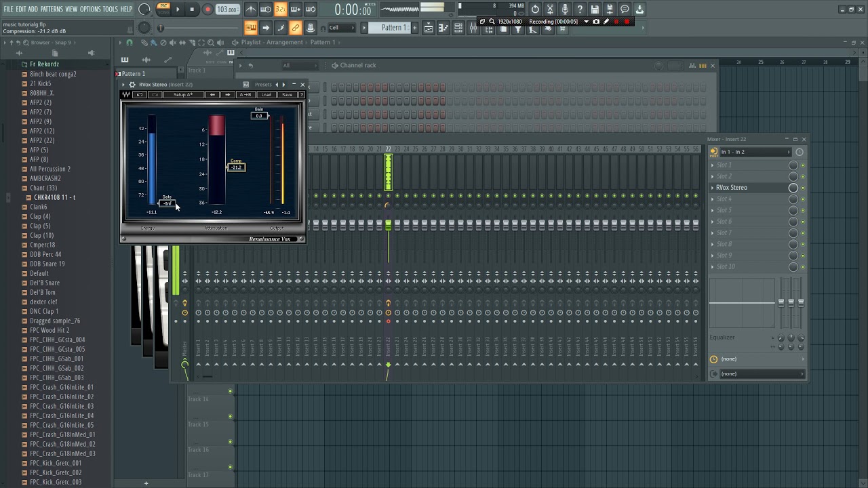Click the question mark help icon
This screenshot has height=488, width=868.
(x=580, y=9)
